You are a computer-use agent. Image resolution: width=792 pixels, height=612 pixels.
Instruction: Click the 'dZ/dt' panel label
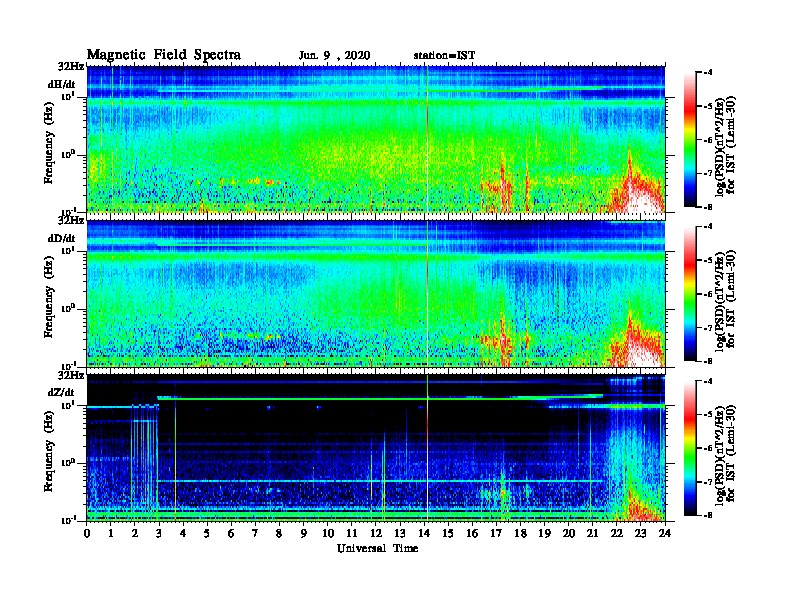[61, 392]
